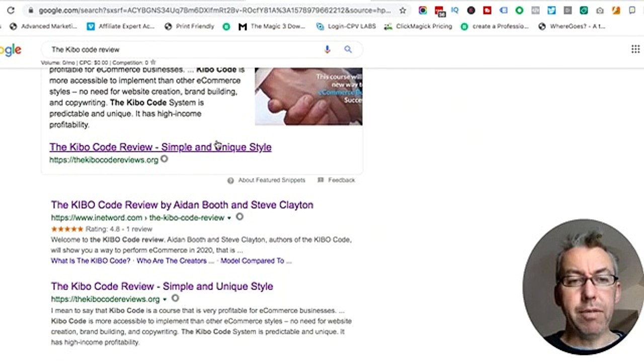Open the second Simple and Unique Style result

[x=162, y=286]
